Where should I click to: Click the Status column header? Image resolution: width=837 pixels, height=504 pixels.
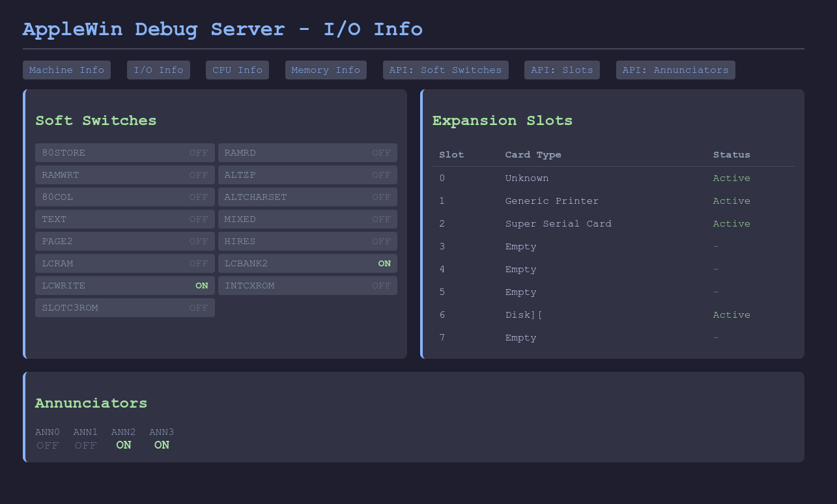731,155
